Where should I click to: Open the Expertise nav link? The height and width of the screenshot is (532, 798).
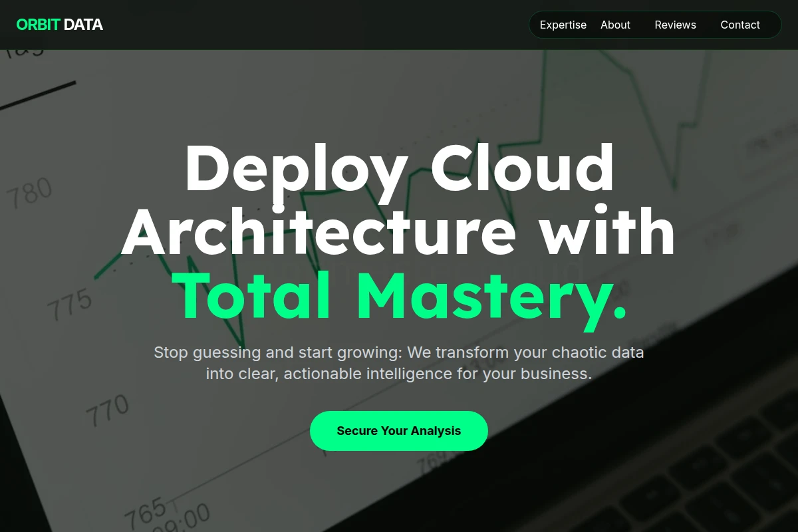point(563,25)
